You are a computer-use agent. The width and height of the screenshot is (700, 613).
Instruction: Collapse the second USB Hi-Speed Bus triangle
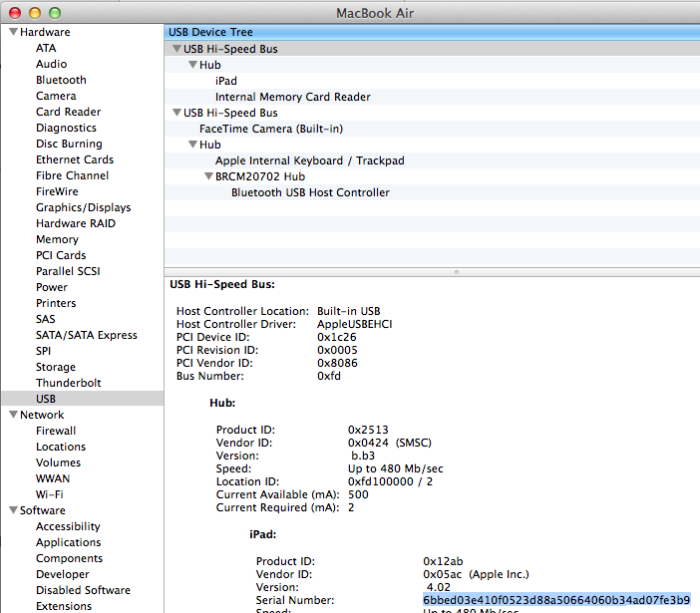point(176,113)
